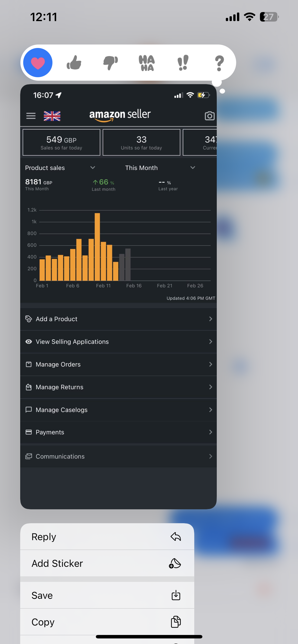
Task: Tap the Add Sticker icon
Action: click(x=175, y=563)
